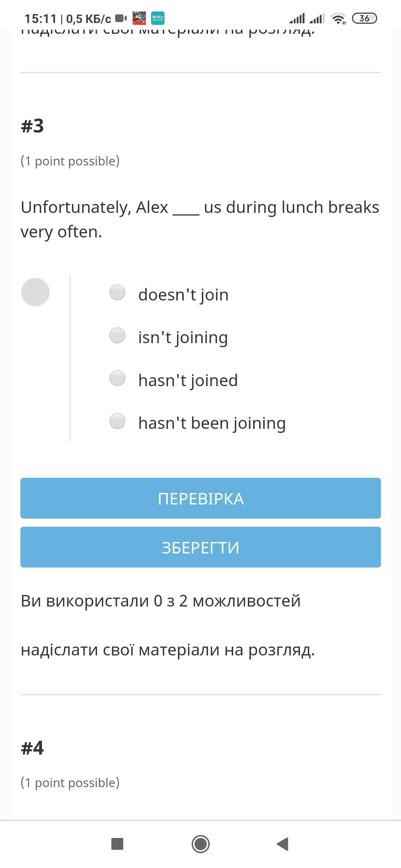Tap the Android home circle button
Image resolution: width=401 pixels, height=868 pixels.
point(200,844)
